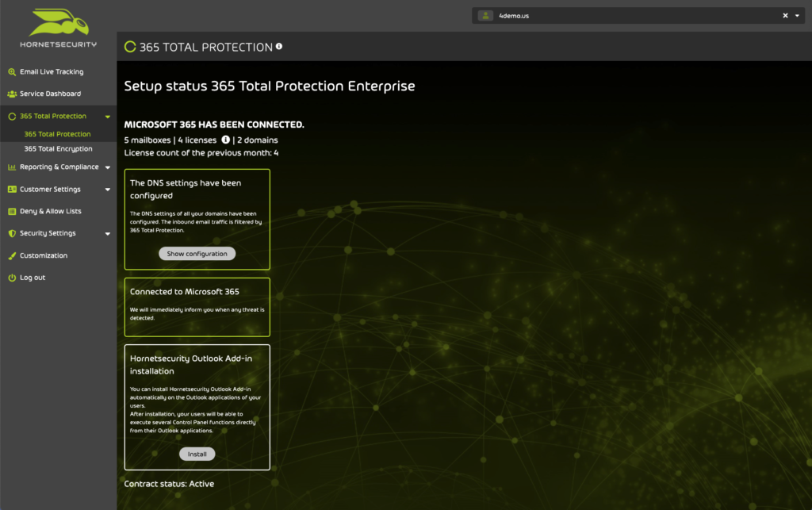Open 365 Total Encryption
Screen dimensions: 812x510
(x=58, y=149)
